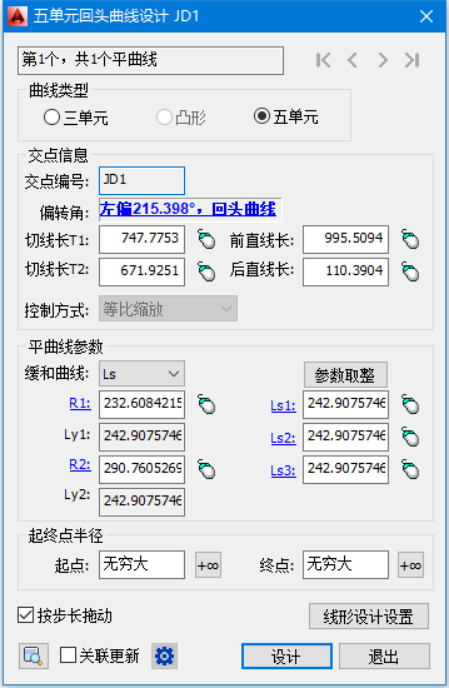
Task: Click the magnifier preview icon at the bottom left
Action: (34, 656)
